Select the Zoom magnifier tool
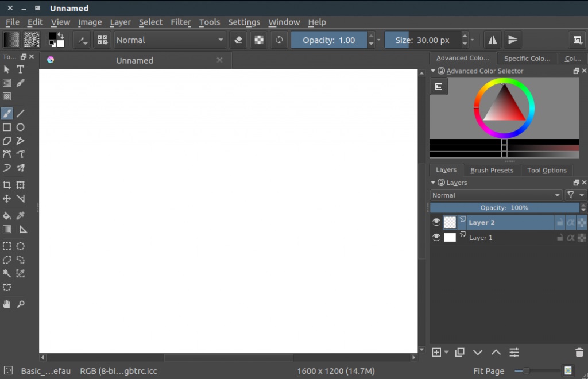 [20, 304]
